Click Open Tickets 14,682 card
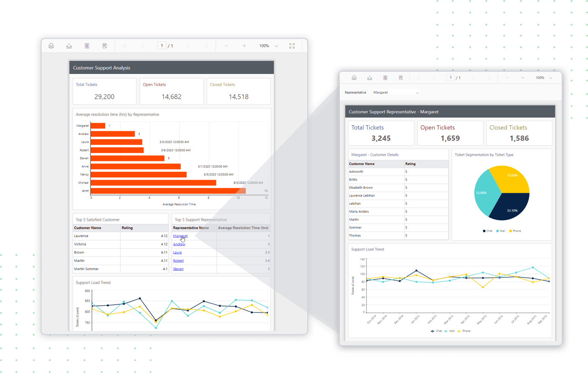The image size is (588, 373). pos(172,91)
